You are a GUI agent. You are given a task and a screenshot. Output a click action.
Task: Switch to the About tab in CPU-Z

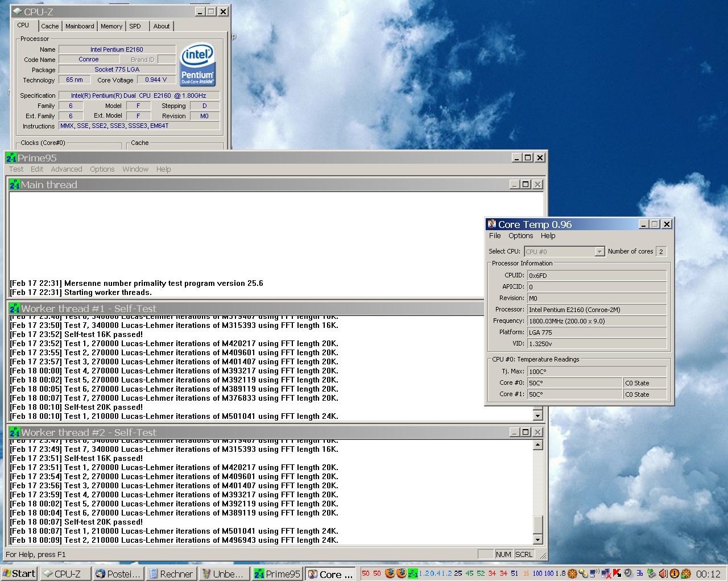(x=162, y=26)
